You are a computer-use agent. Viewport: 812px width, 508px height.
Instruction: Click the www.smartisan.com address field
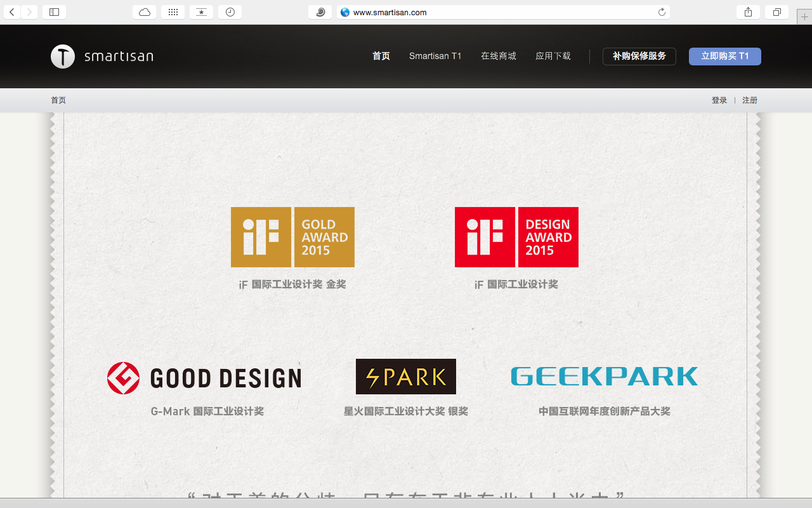pyautogui.click(x=495, y=12)
